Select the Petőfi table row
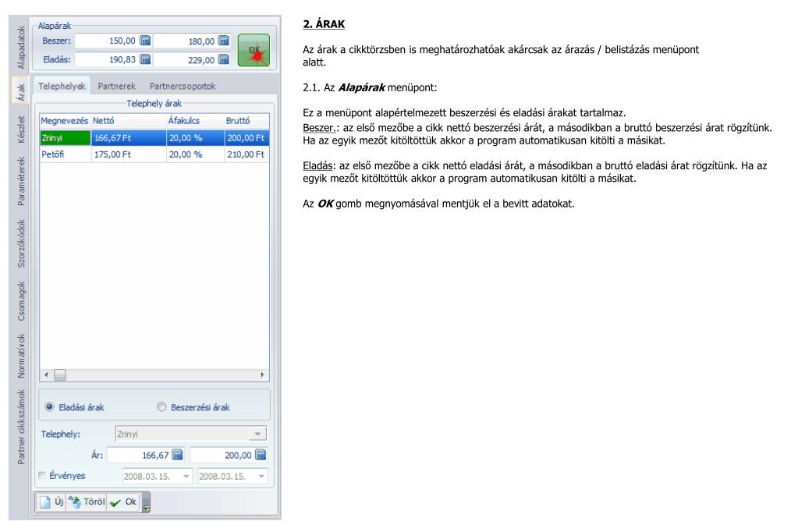This screenshot has width=798, height=532. tap(154, 154)
